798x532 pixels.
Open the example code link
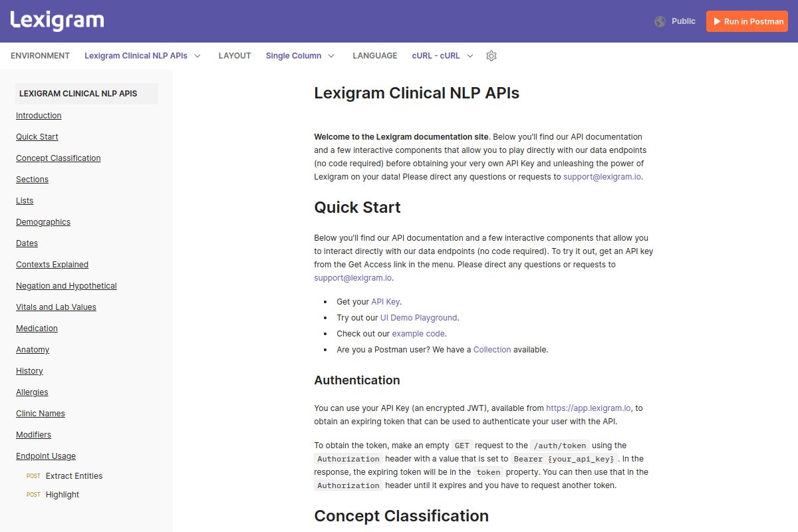419,334
